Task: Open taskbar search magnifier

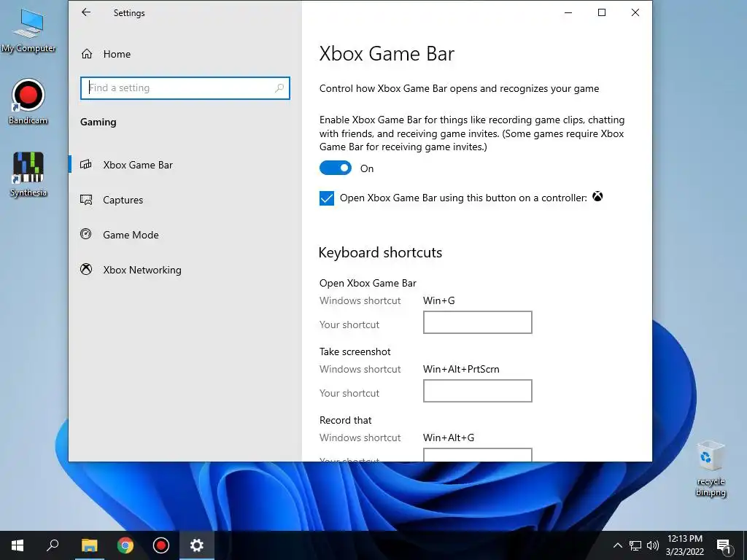Action: pos(53,545)
